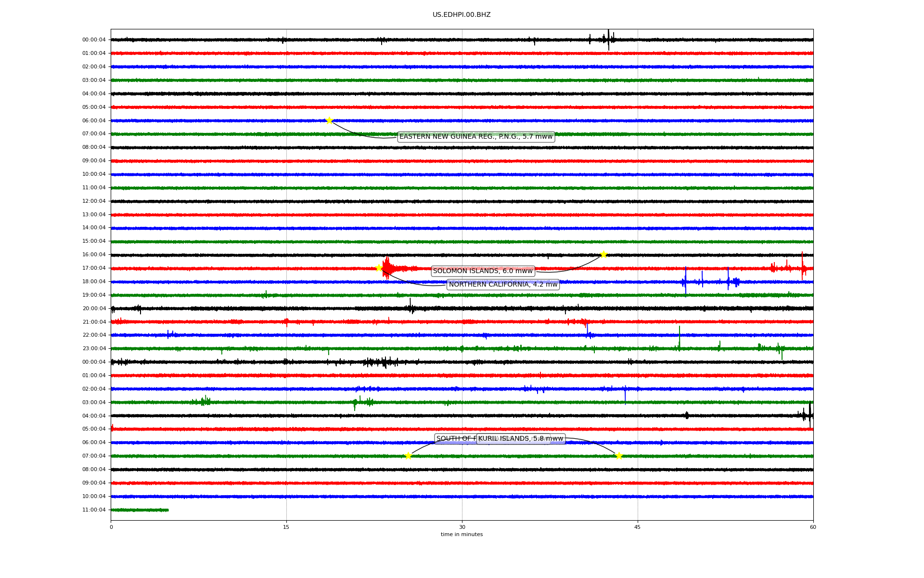Select the 'NORTHERN CALIFORNIA, 4.2 mw' annotation box
924x578 pixels.
(x=503, y=285)
